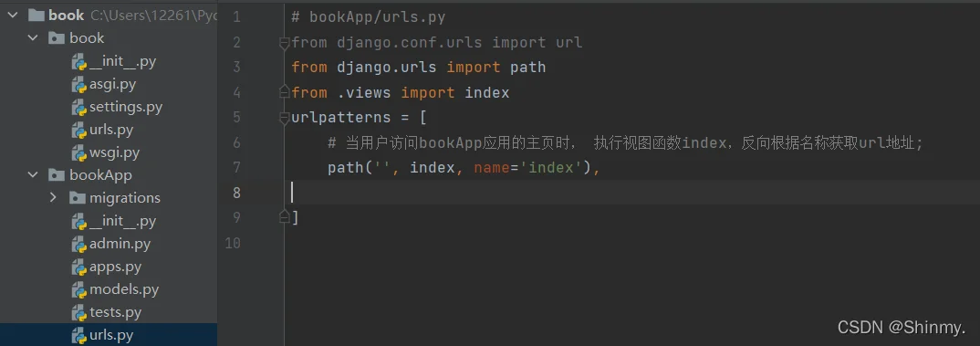Select asgi.py in the project tree
980x346 pixels.
coord(112,85)
